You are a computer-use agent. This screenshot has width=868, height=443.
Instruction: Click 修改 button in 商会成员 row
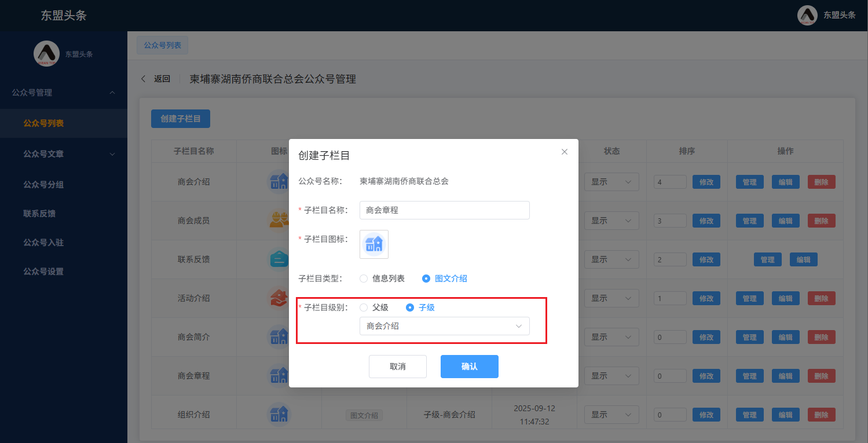(706, 221)
